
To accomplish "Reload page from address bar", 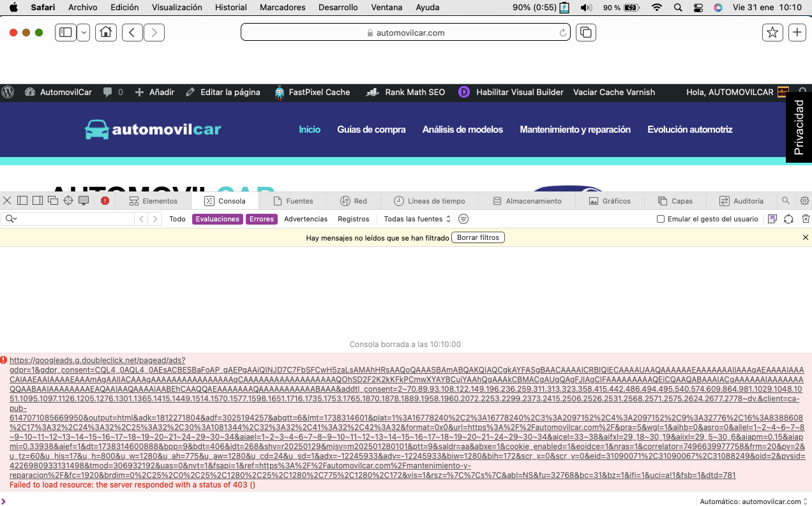I will pyautogui.click(x=562, y=33).
